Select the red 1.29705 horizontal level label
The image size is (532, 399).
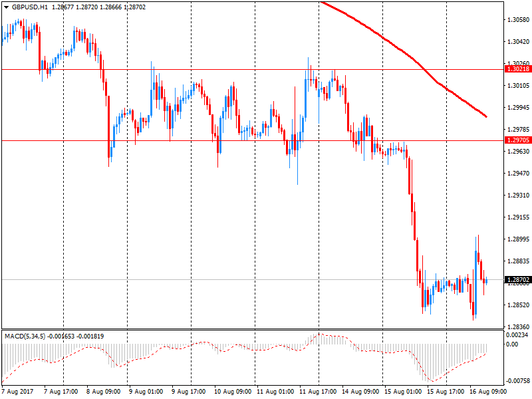[518, 140]
